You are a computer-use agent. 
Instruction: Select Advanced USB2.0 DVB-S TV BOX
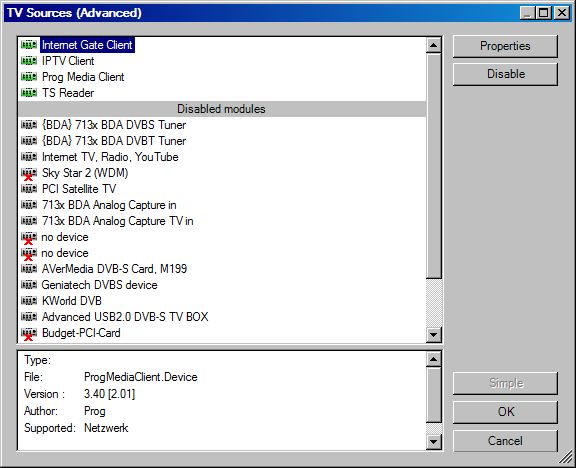click(x=125, y=317)
